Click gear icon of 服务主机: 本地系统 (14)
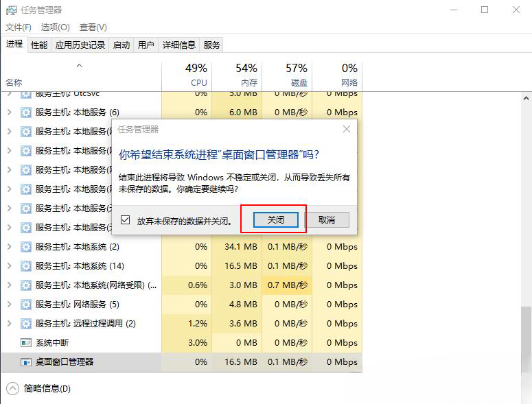532x404 pixels. [x=26, y=266]
